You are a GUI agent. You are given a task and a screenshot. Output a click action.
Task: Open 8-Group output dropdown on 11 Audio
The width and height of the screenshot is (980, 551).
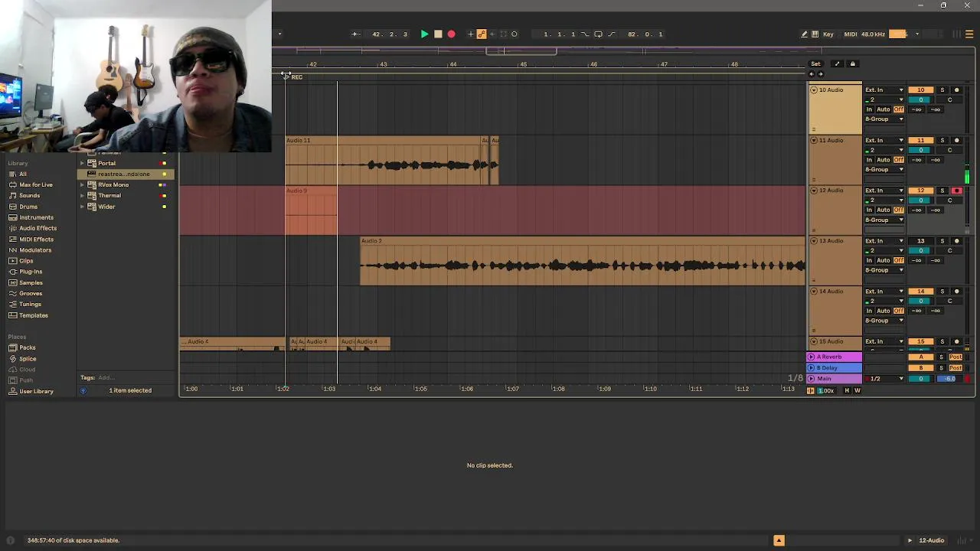pyautogui.click(x=884, y=169)
